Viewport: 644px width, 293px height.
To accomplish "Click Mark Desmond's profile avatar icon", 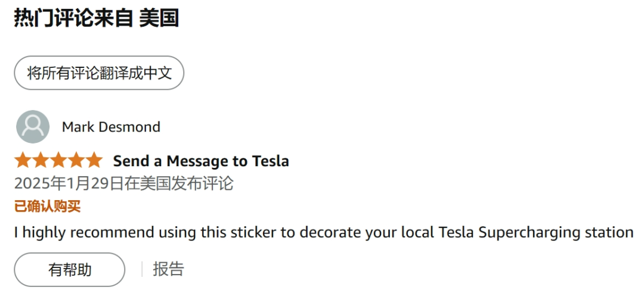I will coord(33,127).
